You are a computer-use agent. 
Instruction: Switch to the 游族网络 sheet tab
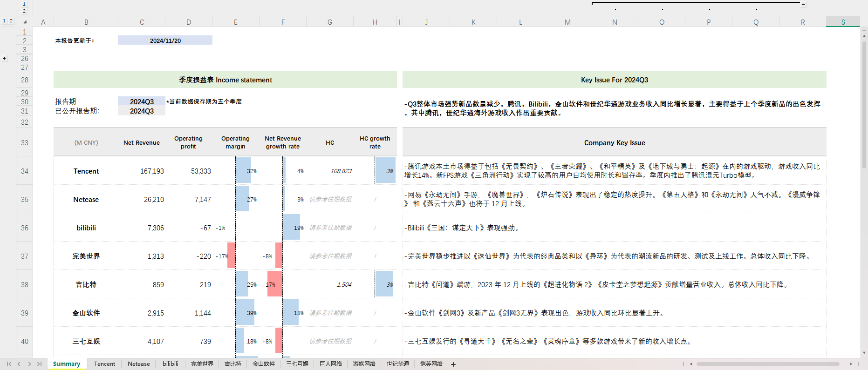pos(364,364)
